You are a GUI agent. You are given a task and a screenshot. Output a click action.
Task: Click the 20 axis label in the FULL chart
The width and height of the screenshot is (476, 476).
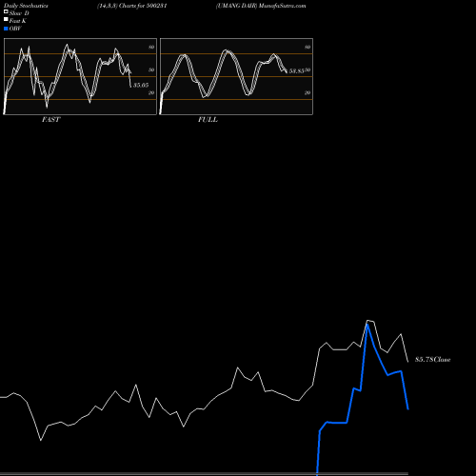click(x=307, y=93)
